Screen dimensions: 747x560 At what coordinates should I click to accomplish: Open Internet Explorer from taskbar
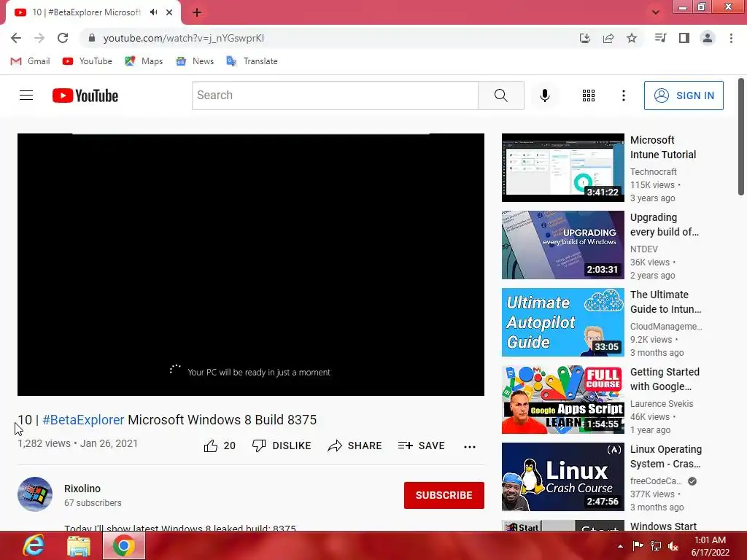pyautogui.click(x=34, y=545)
